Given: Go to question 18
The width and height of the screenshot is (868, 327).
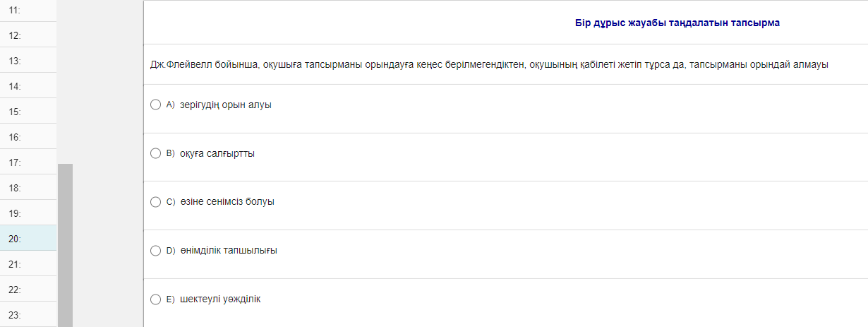Looking at the screenshot, I should 28,188.
